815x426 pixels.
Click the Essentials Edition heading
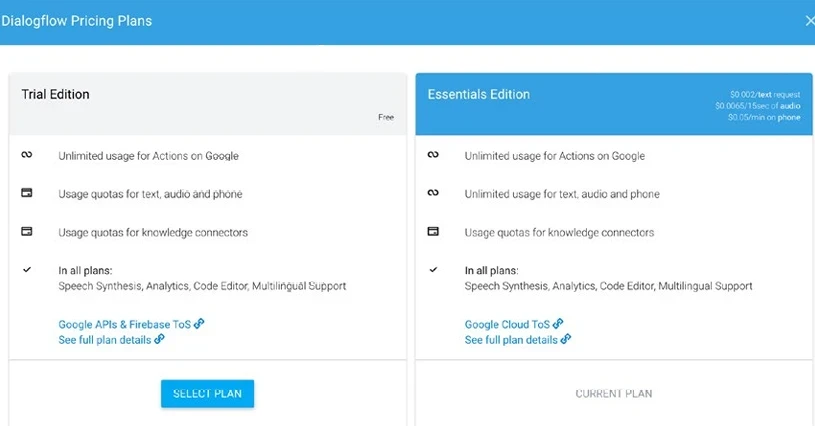pos(479,95)
